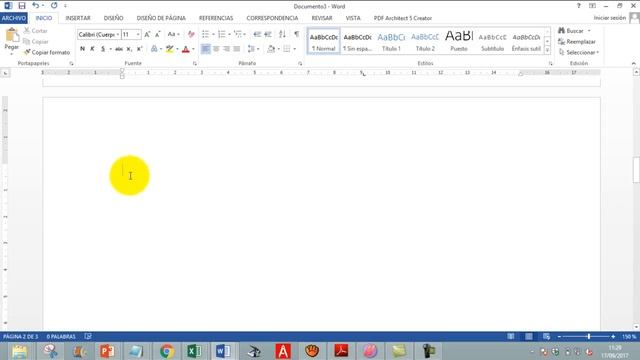The width and height of the screenshot is (640, 360).
Task: Toggle subscript formatting
Action: point(129,49)
